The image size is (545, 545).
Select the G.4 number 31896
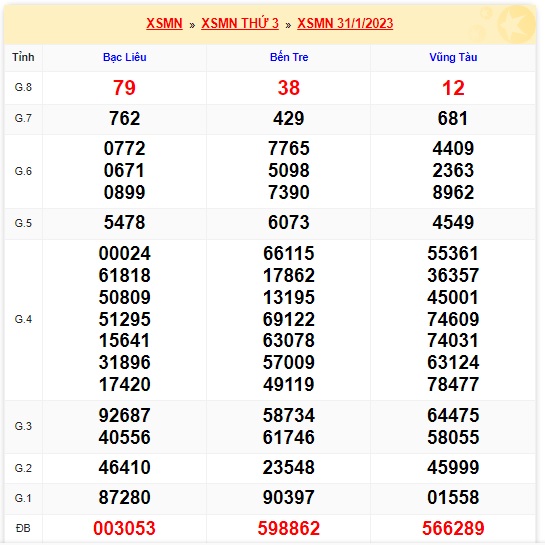(x=124, y=363)
